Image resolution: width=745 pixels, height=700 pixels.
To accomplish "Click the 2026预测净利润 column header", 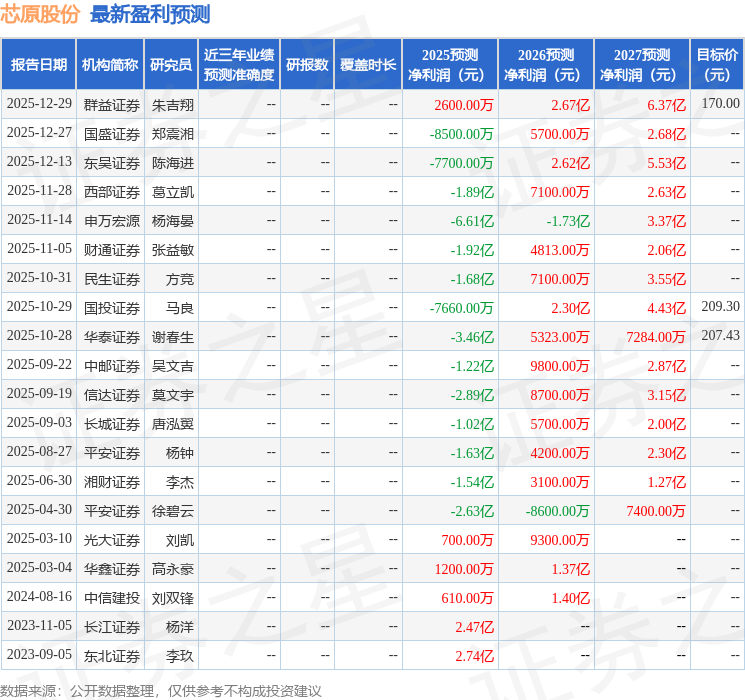I will click(x=546, y=65).
